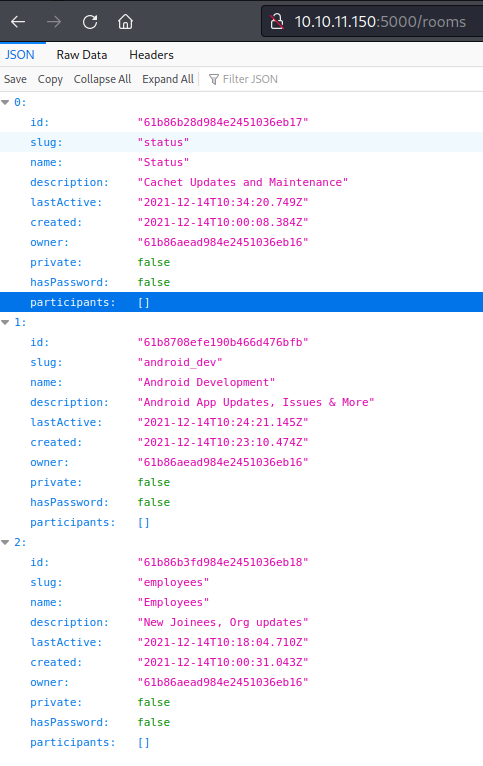Reload the page with the refresh icon

pos(90,22)
